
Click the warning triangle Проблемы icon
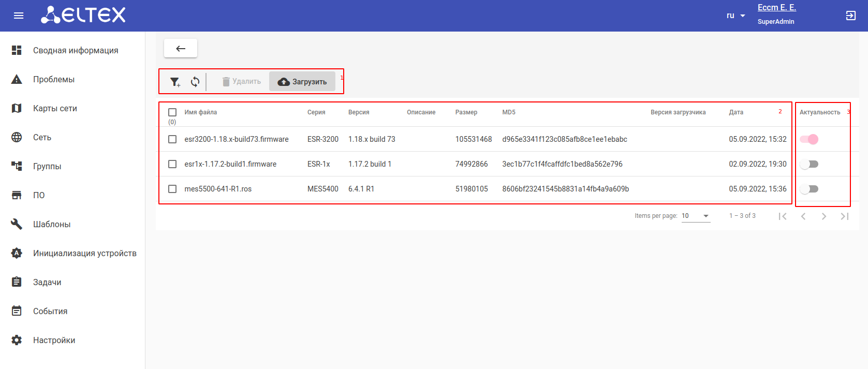(x=17, y=79)
